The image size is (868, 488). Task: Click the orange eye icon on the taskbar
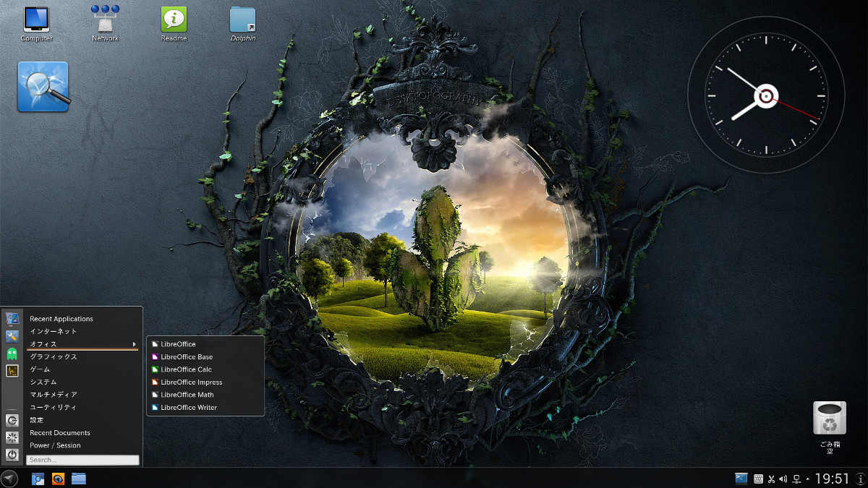coord(59,478)
